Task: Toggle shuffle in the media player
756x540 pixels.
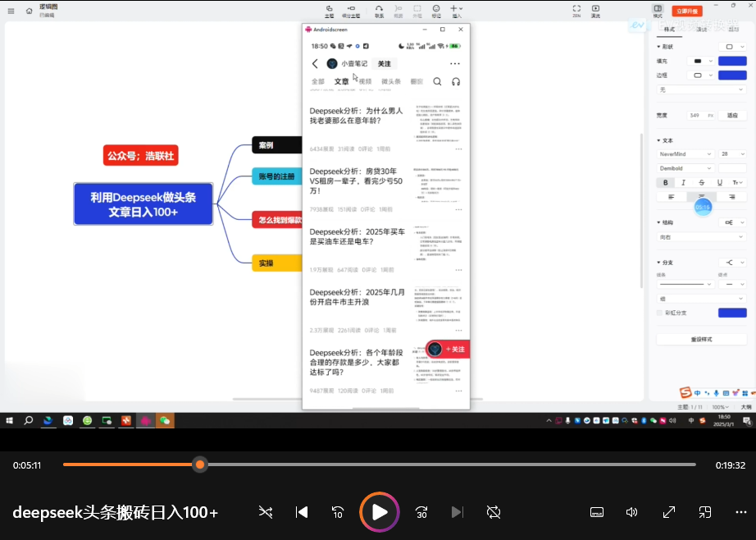Action: click(266, 512)
